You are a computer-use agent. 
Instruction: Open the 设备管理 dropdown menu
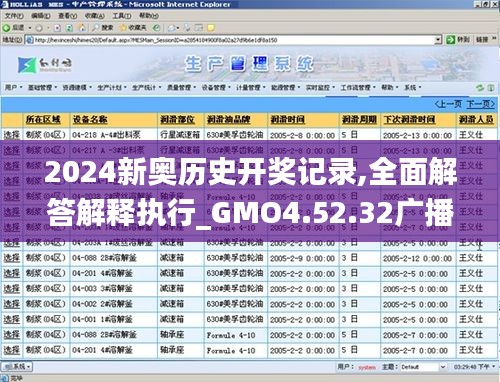point(216,88)
